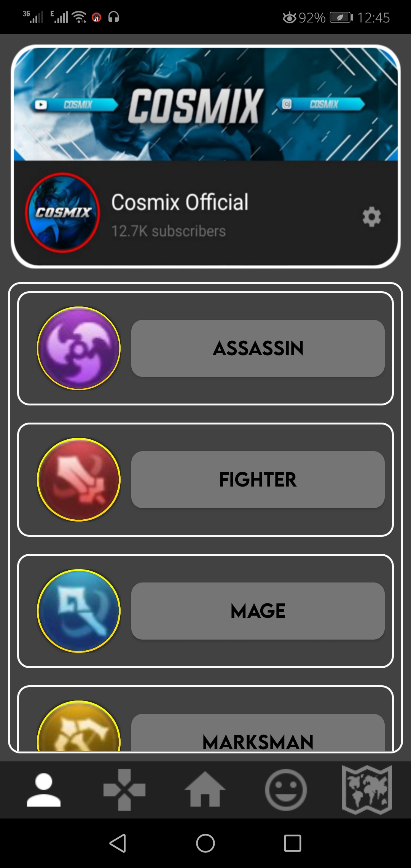Tap the purple Assassin role icon
The height and width of the screenshot is (868, 411).
79,348
